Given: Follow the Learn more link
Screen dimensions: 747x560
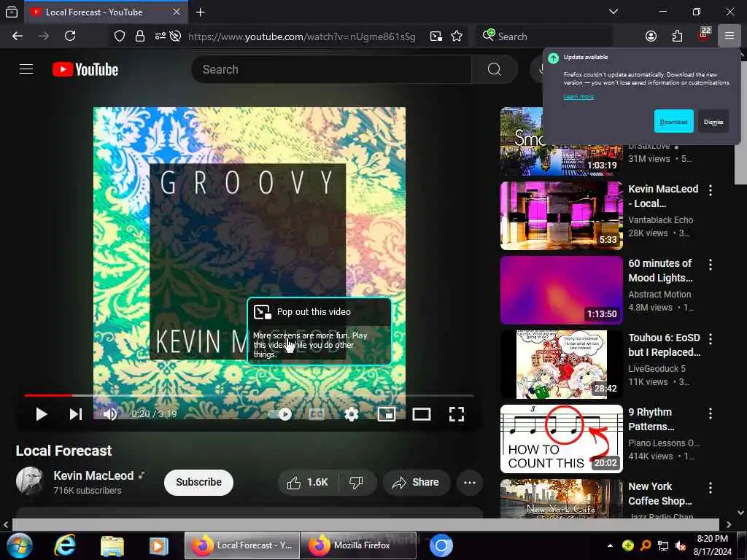Looking at the screenshot, I should coord(578,97).
